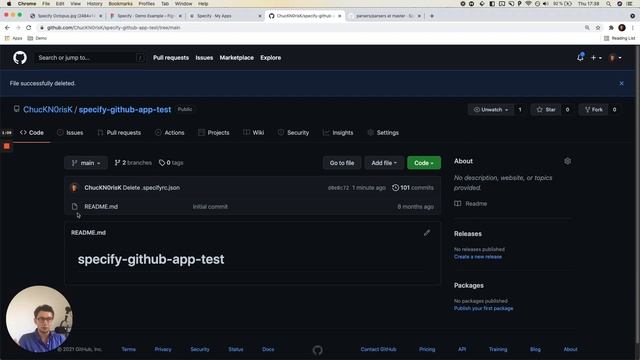Image resolution: width=640 pixels, height=360 pixels.
Task: Edit README with the pencil icon
Action: 427,233
